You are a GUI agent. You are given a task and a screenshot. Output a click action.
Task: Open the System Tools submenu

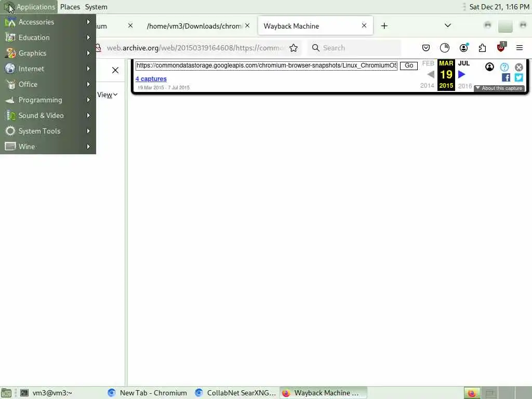[x=48, y=131]
